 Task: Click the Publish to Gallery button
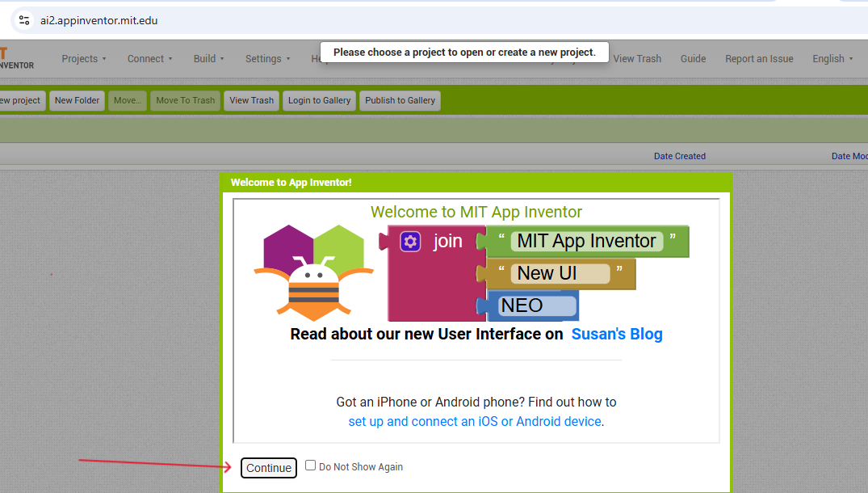(400, 101)
